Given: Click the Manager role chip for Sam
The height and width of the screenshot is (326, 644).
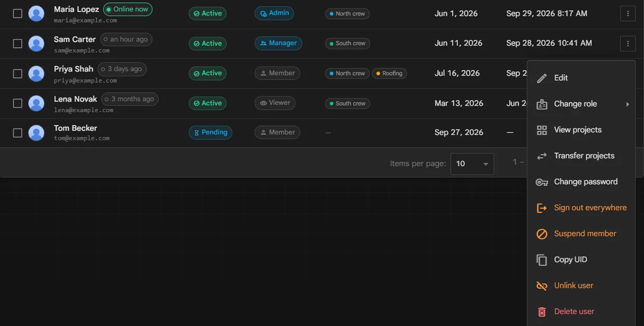Looking at the screenshot, I should tap(278, 44).
